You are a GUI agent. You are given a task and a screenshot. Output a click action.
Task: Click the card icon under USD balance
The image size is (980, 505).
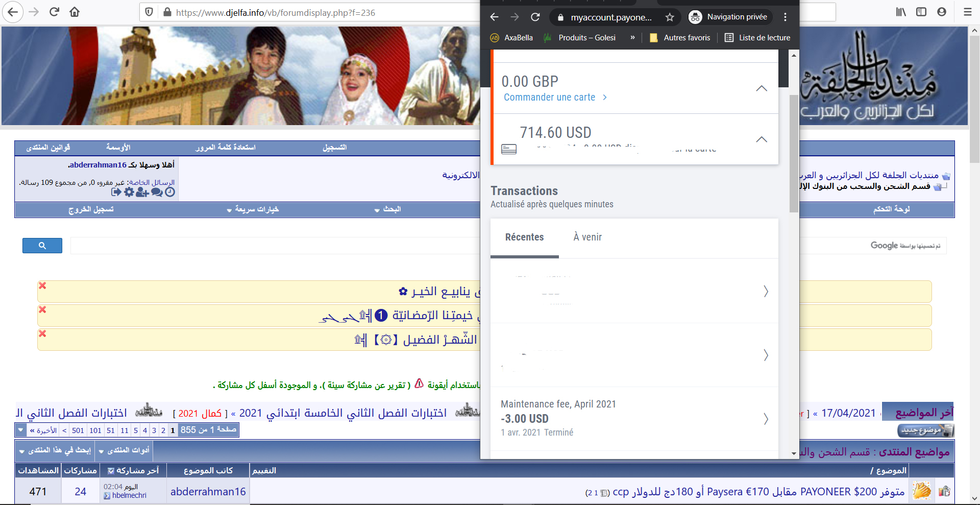[509, 149]
